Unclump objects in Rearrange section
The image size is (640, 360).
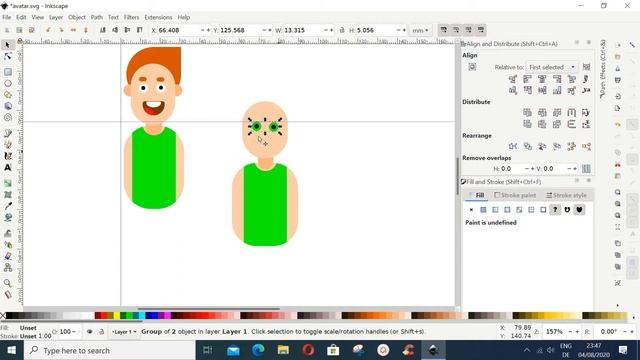(586, 146)
